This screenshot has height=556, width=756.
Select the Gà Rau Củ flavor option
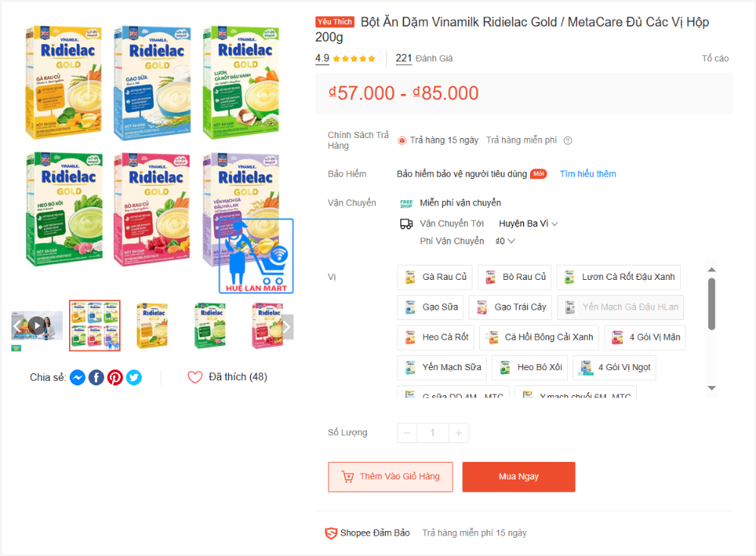(x=436, y=277)
